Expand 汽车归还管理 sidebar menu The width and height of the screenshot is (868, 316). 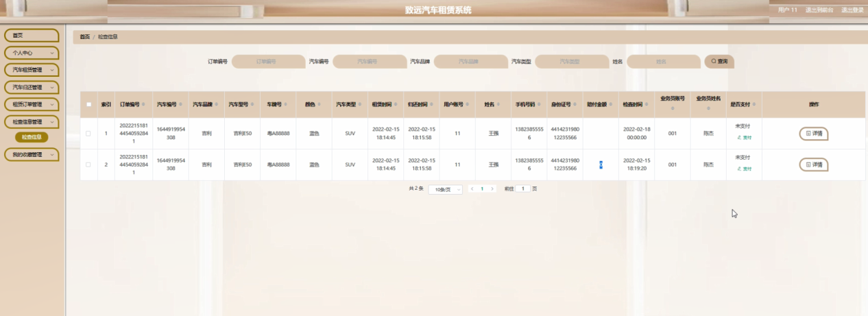coord(32,87)
